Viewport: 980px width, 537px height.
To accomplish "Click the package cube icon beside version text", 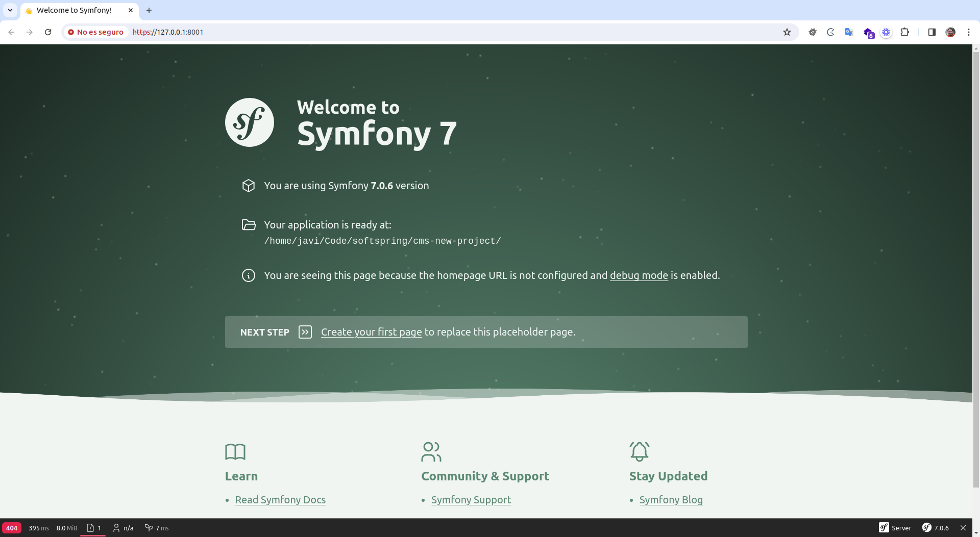I will tap(249, 186).
